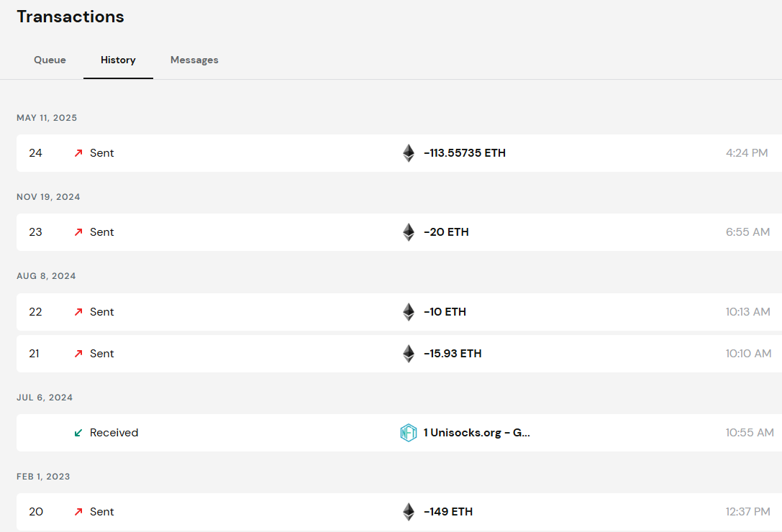Click the green received arrow icon
This screenshot has width=782, height=532.
click(x=78, y=433)
